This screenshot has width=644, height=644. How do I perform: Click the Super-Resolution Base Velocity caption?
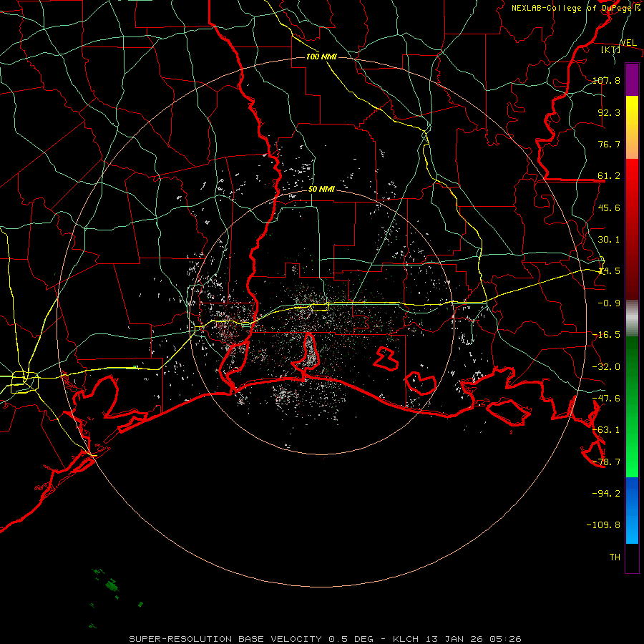click(325, 639)
